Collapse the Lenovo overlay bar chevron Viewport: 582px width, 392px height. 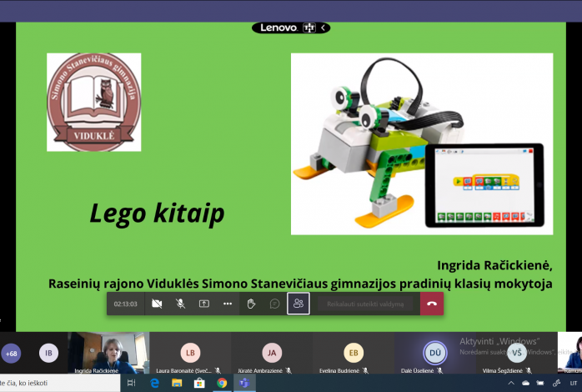point(324,28)
